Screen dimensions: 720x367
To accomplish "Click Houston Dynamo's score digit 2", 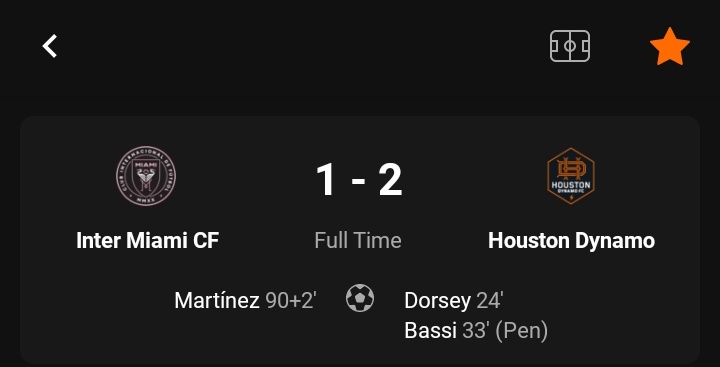I will tap(390, 181).
